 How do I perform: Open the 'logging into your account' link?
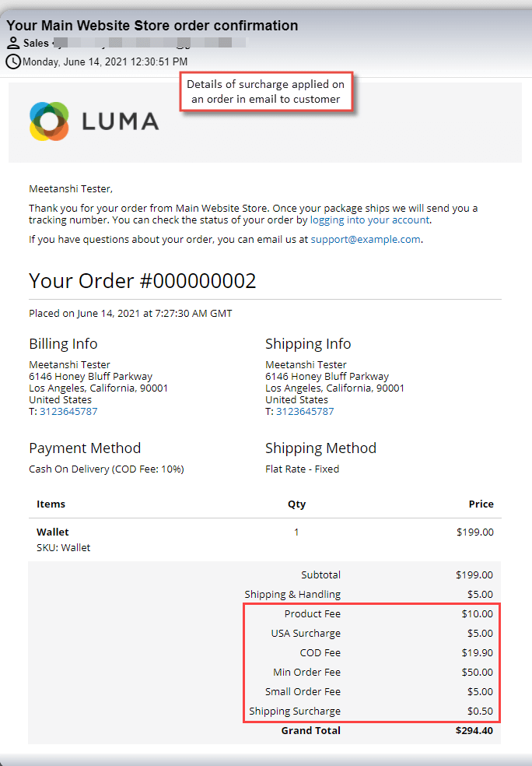coord(369,220)
